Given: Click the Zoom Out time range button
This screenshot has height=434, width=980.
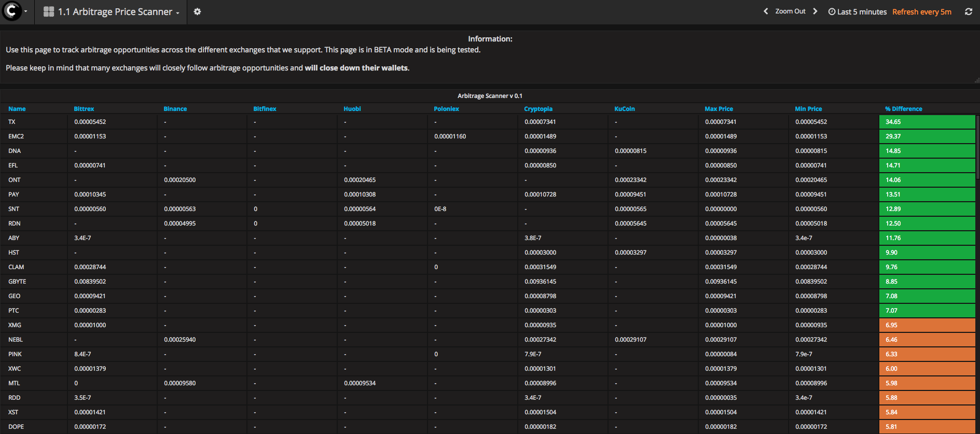Looking at the screenshot, I should [790, 11].
